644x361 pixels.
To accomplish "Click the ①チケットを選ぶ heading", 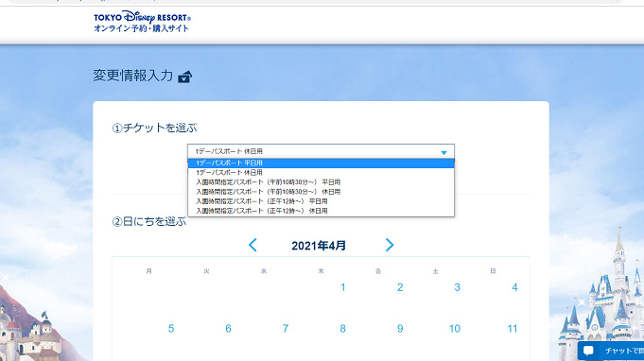I will (154, 128).
